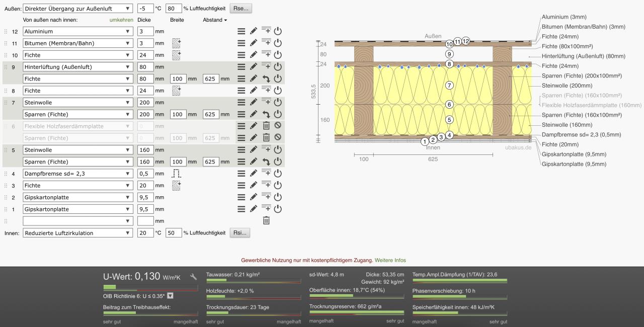The image size is (644, 327).
Task: Add a layer using layer 12 Aluminium's plus icon
Action: point(267,31)
